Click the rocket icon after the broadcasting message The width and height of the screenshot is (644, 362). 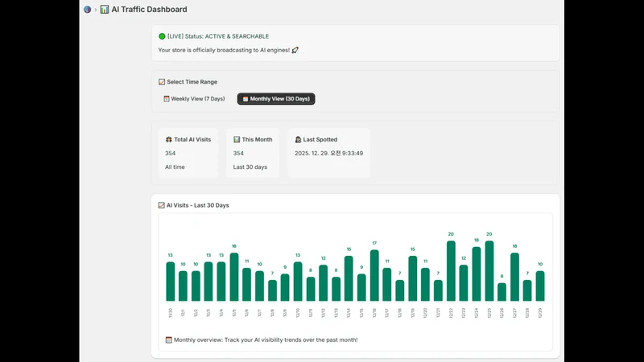point(295,50)
